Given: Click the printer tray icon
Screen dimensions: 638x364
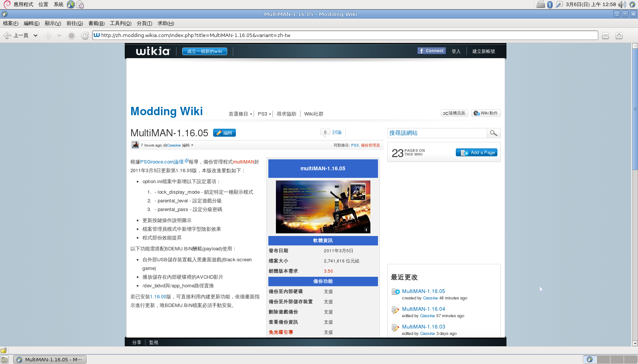Looking at the screenshot, I should pyautogui.click(x=540, y=5).
